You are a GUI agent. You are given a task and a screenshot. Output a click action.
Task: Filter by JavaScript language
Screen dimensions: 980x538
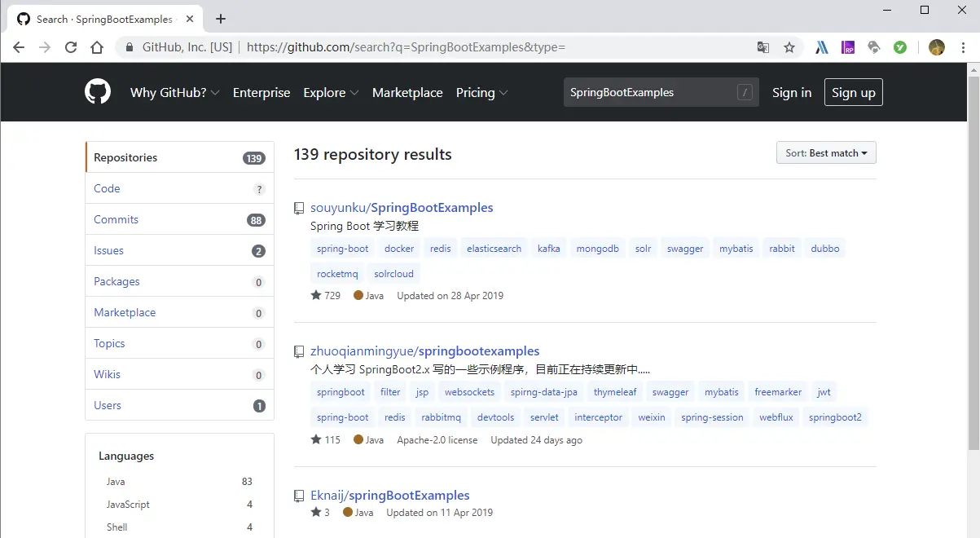click(179, 505)
